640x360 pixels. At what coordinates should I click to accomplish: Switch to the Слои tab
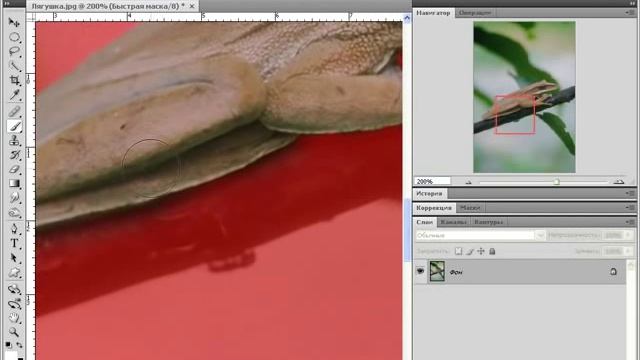424,222
